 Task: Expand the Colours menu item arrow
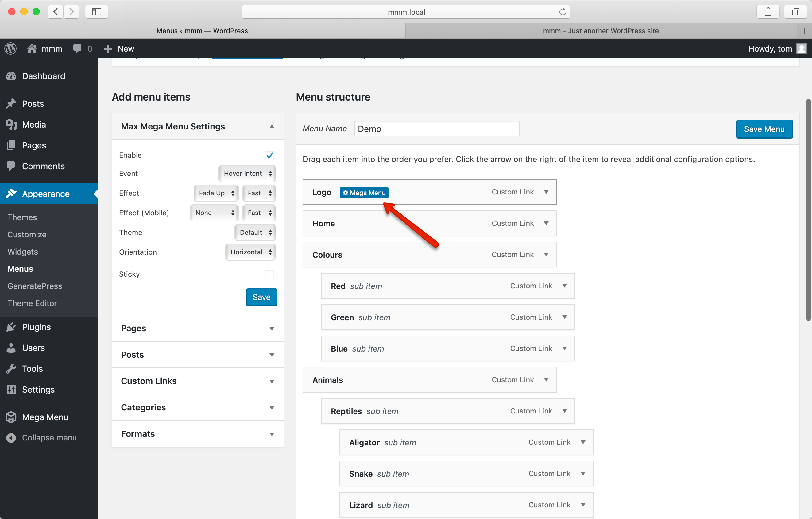tap(546, 255)
